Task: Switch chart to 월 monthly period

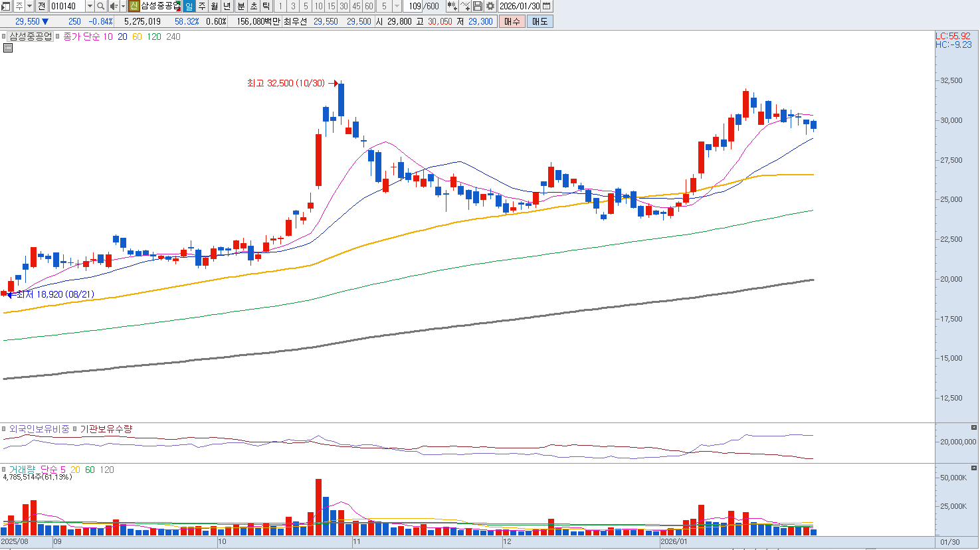Action: tap(215, 6)
